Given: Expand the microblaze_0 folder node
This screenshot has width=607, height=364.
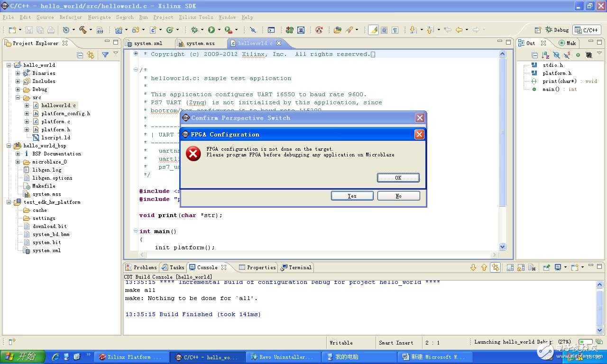Looking at the screenshot, I should click(18, 162).
